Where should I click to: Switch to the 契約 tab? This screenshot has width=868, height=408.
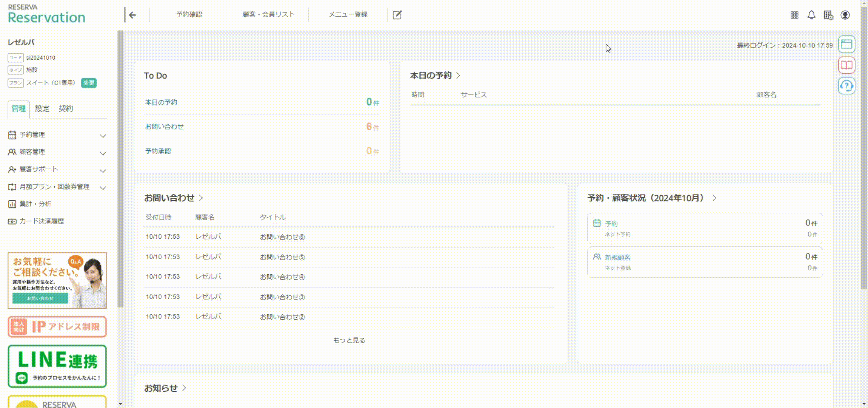[66, 109]
